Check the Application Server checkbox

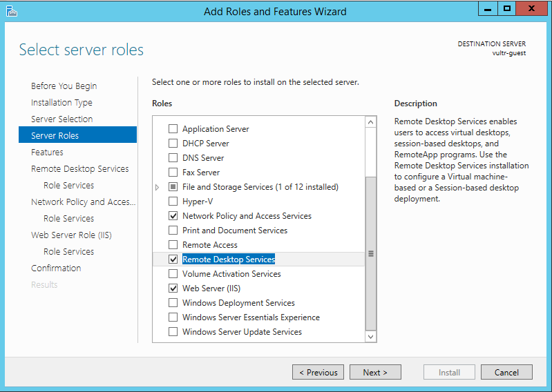click(x=173, y=129)
